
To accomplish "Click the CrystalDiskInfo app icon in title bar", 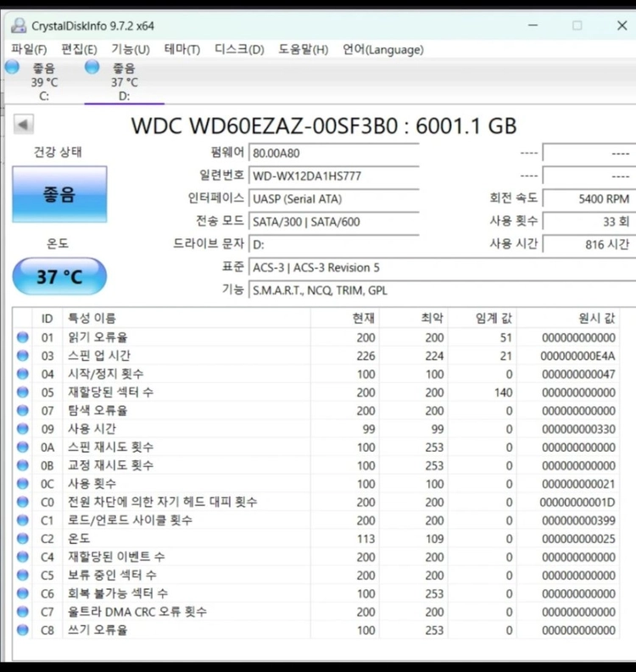I will coord(19,25).
